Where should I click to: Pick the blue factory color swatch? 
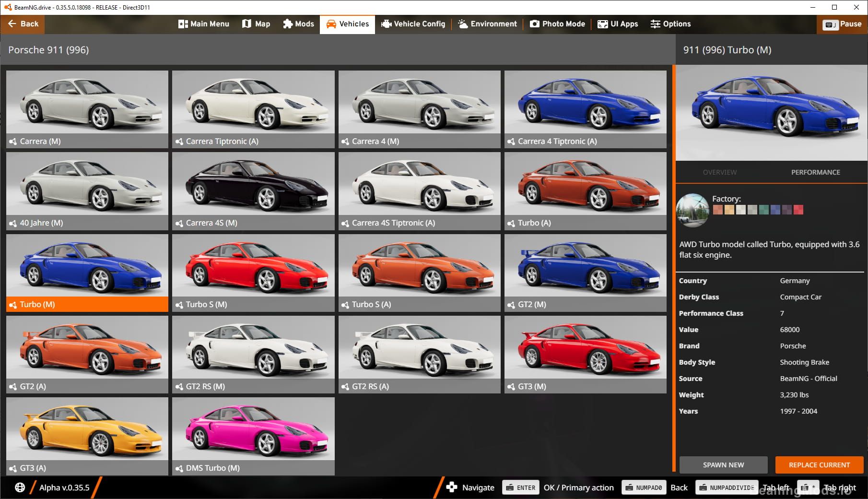[775, 210]
